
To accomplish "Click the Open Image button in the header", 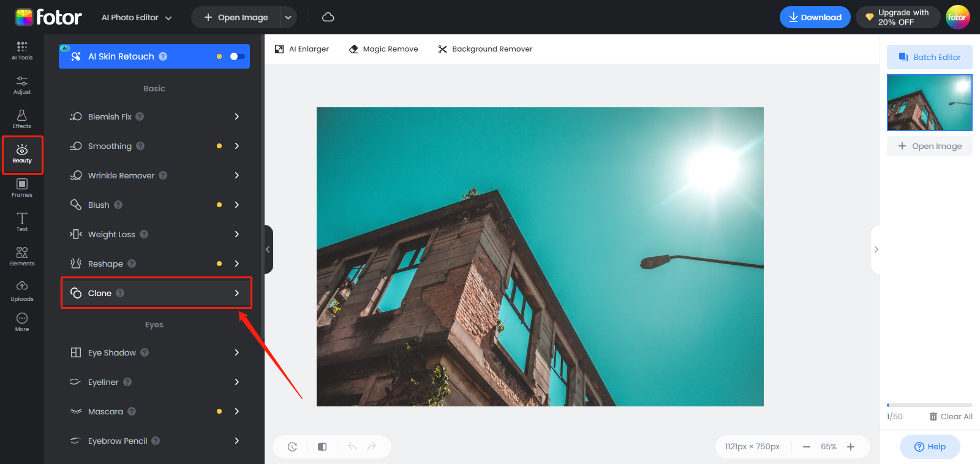I will 236,17.
